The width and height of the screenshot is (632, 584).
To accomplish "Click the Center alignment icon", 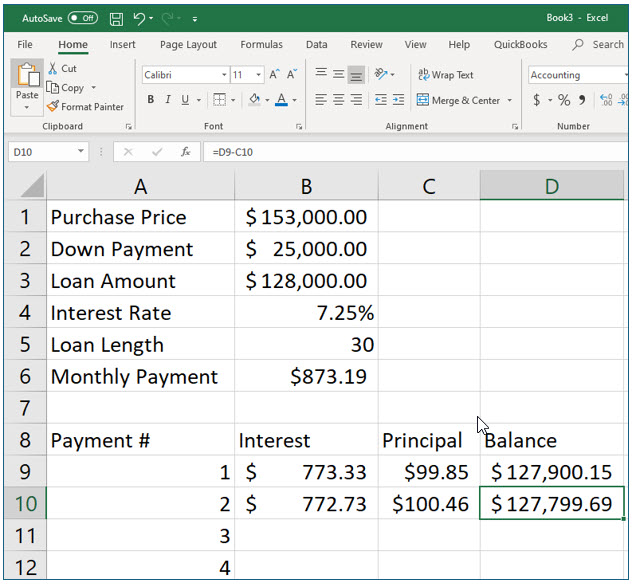I will pos(339,100).
